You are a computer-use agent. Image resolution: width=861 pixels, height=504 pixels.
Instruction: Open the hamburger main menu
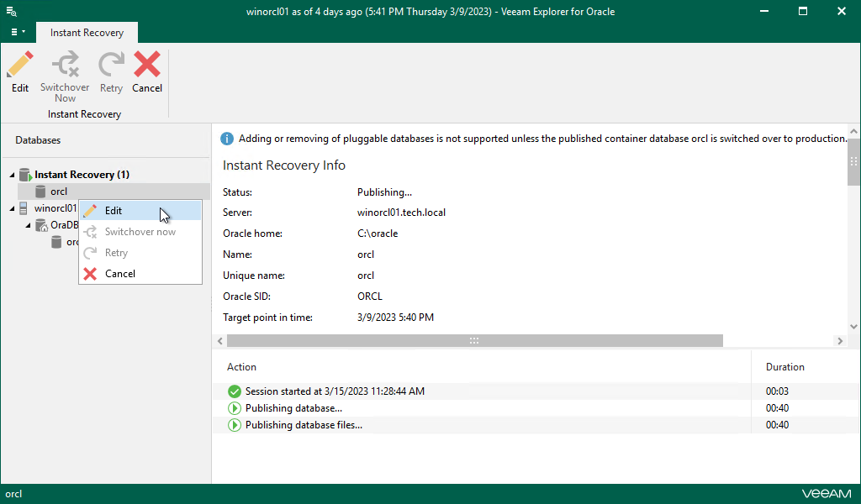[18, 32]
